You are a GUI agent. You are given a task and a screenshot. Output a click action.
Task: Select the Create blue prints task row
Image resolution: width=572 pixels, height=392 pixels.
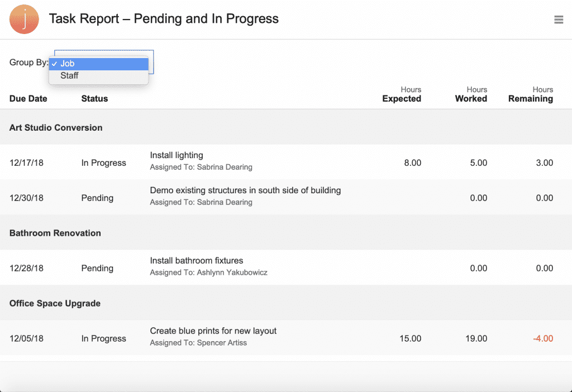(212, 331)
